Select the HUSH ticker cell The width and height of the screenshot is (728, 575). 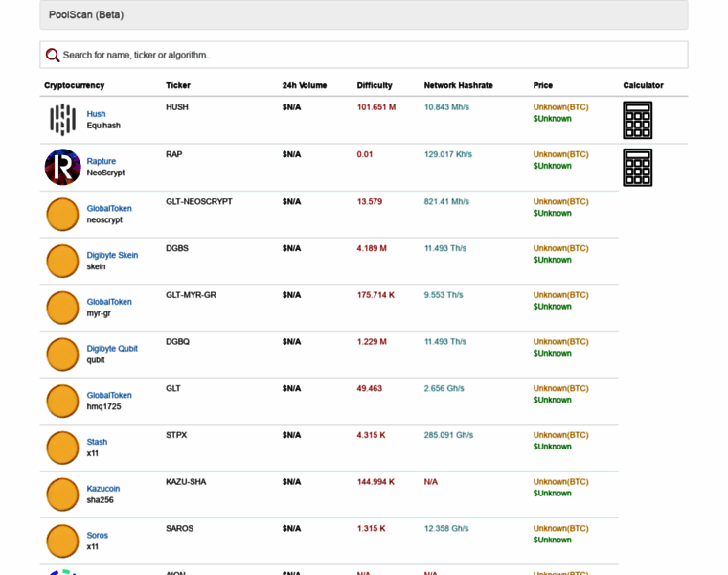pyautogui.click(x=177, y=107)
